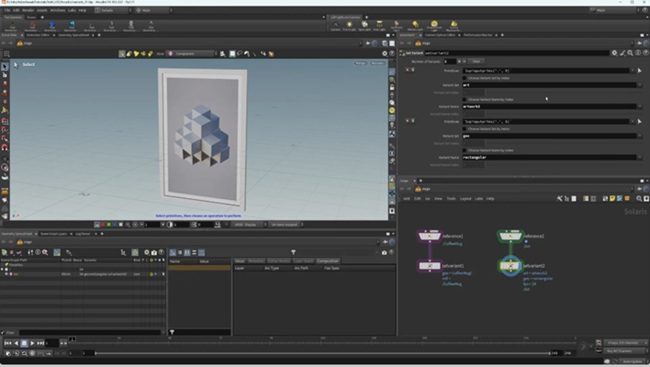Open viewport display options gear icon
650x367 pixels.
click(x=384, y=53)
